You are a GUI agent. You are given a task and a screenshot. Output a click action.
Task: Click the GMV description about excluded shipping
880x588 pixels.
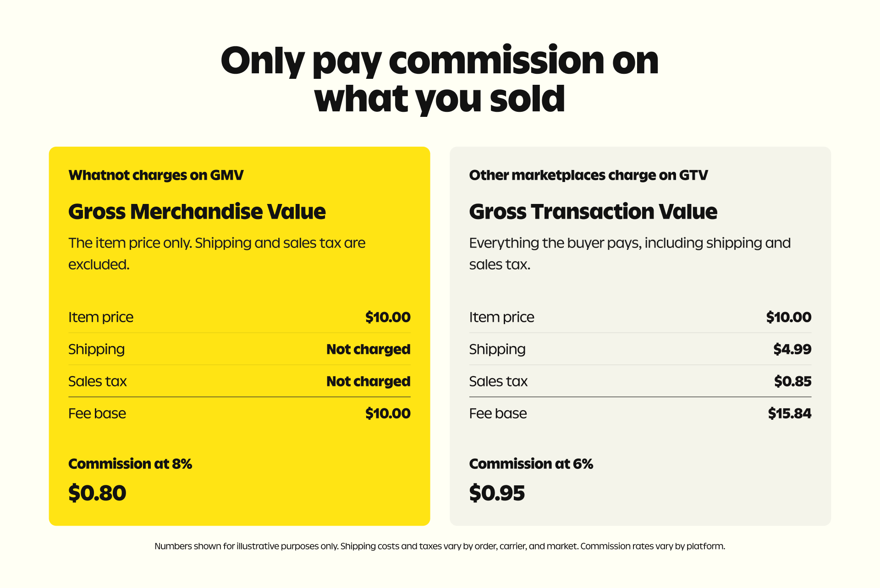(217, 253)
